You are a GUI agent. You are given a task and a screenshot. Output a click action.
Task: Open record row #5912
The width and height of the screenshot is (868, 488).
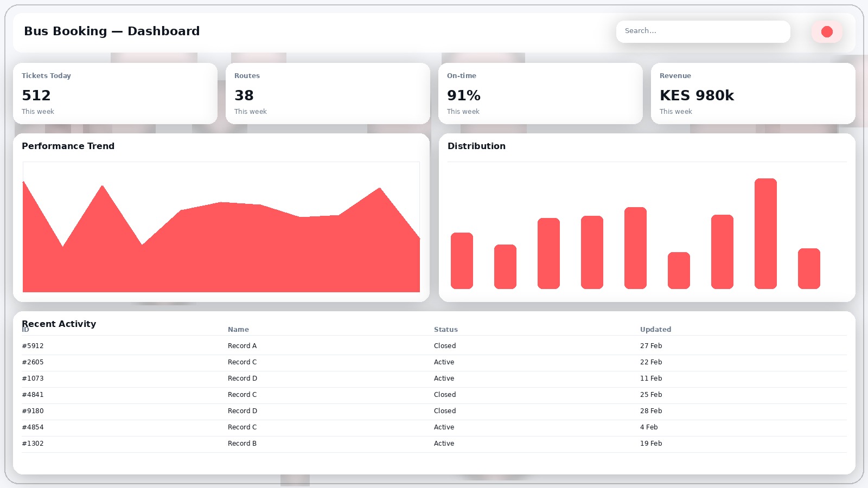(33, 345)
